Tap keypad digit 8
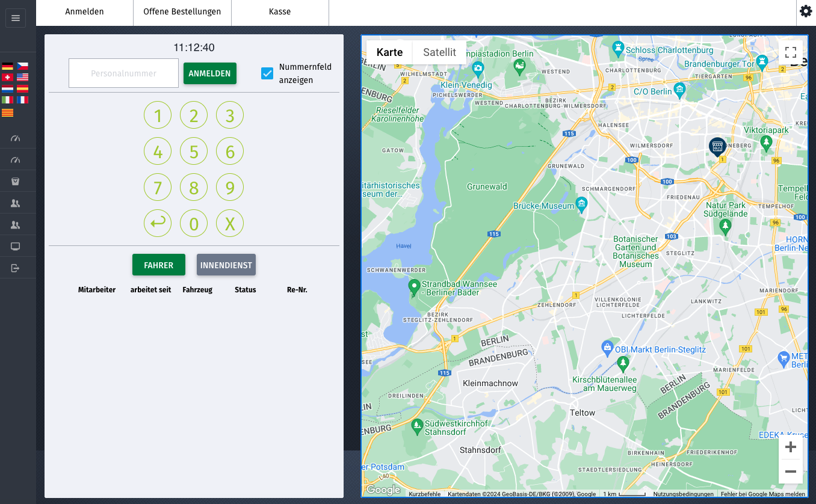The height and width of the screenshot is (504, 816). tap(194, 187)
